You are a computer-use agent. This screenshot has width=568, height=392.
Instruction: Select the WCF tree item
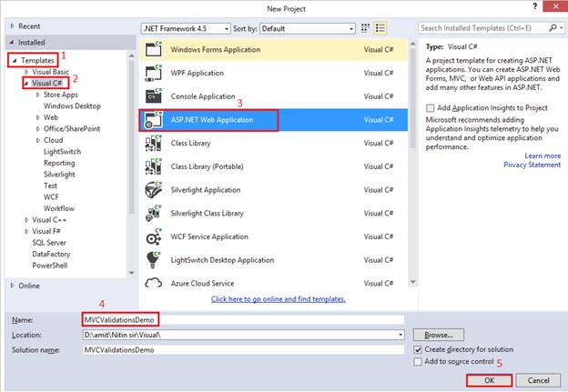coord(51,196)
